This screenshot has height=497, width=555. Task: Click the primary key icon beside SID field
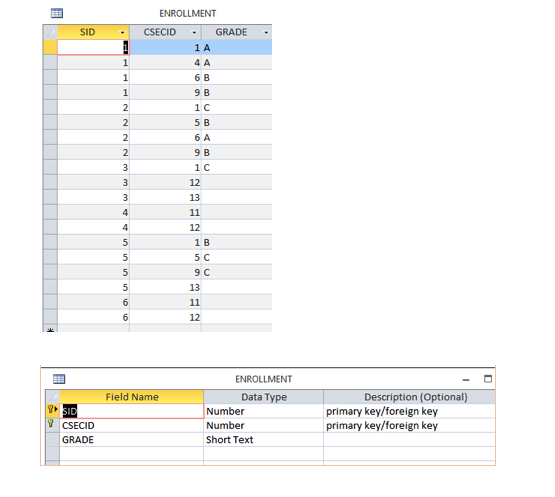[52, 410]
